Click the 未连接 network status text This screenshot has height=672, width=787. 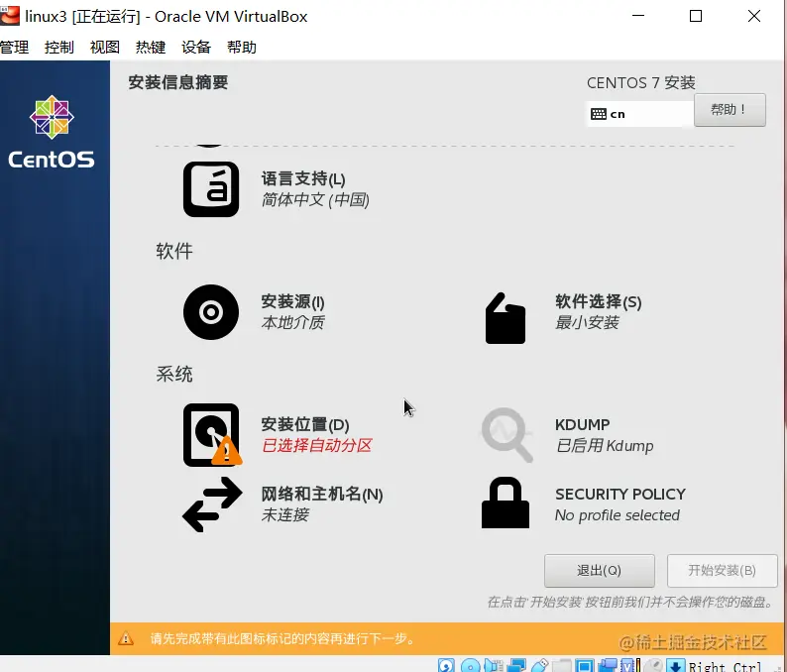pyautogui.click(x=285, y=514)
